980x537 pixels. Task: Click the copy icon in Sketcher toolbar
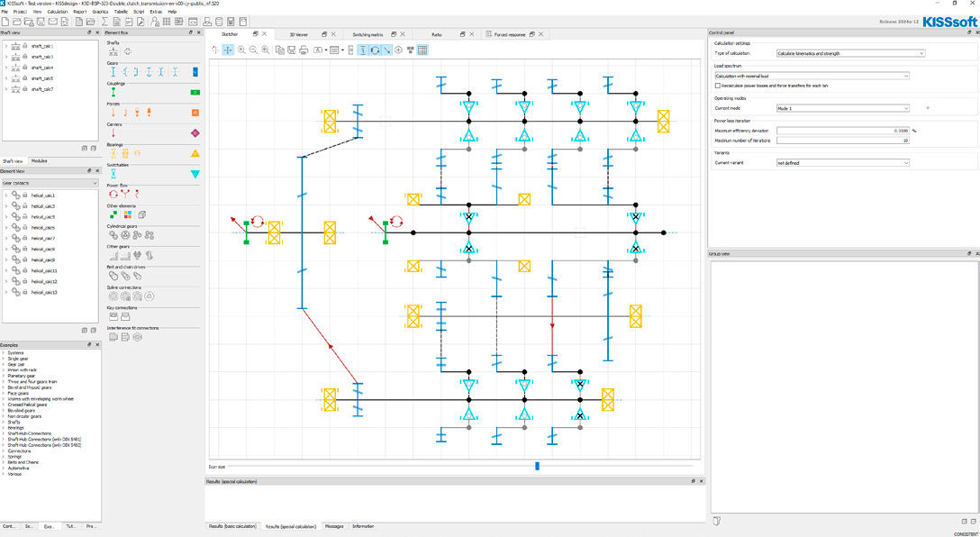point(279,50)
